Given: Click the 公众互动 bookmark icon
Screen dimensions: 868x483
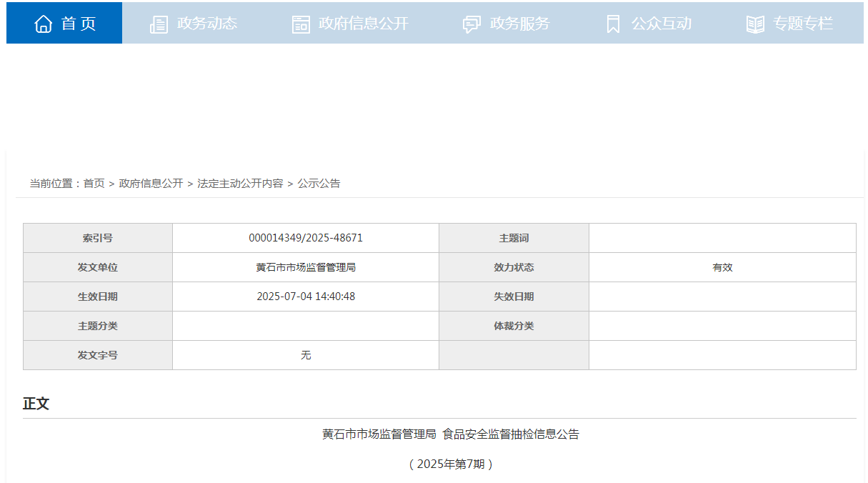Looking at the screenshot, I should pos(613,24).
